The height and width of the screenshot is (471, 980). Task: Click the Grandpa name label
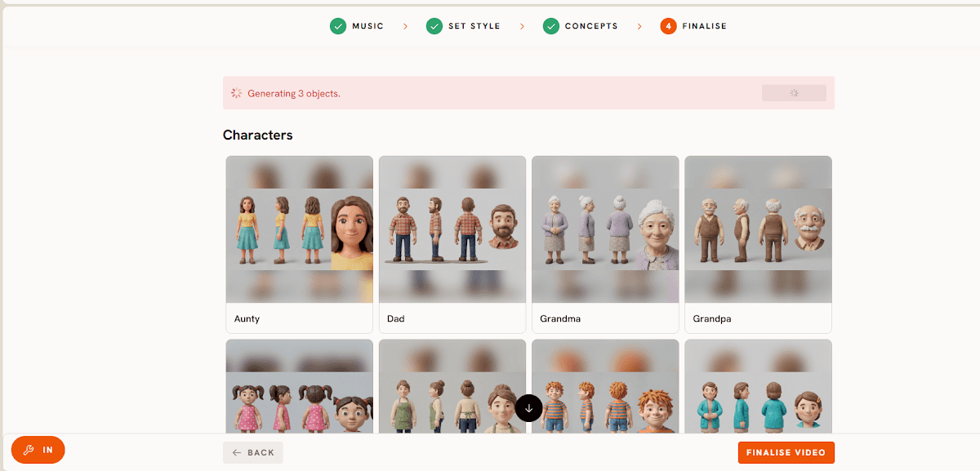(712, 318)
